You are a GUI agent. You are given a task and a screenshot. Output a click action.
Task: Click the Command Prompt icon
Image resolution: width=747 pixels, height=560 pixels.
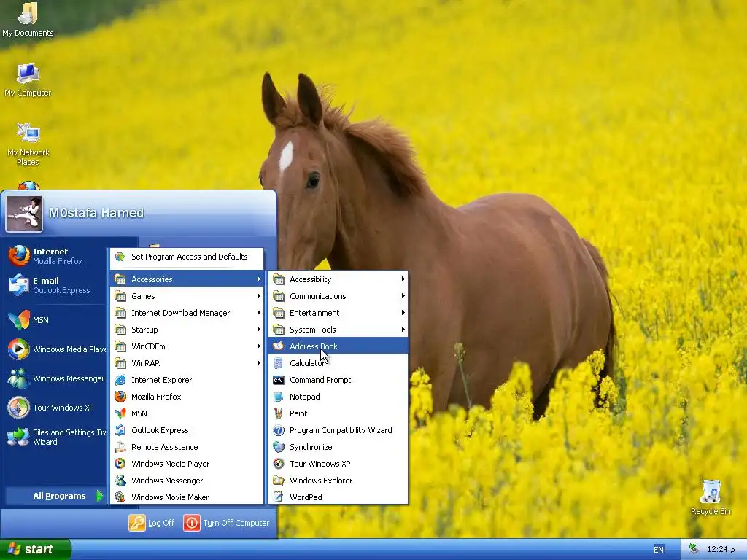click(x=279, y=380)
